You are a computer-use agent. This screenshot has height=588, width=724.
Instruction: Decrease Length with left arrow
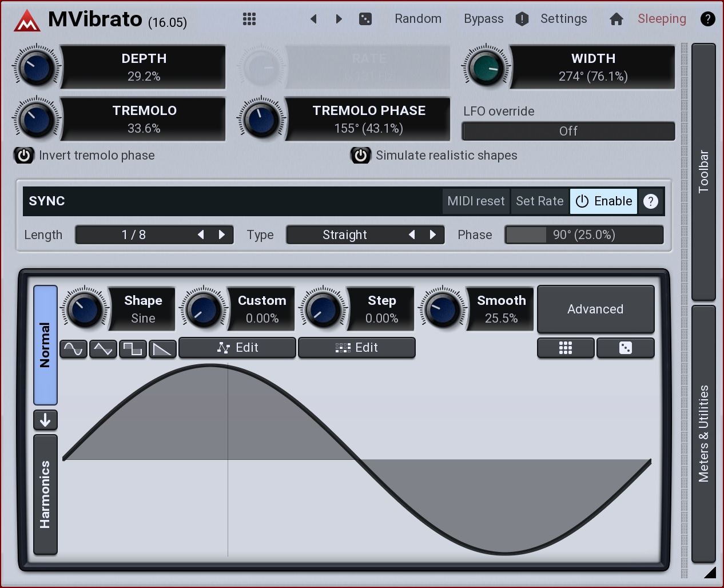pyautogui.click(x=201, y=235)
